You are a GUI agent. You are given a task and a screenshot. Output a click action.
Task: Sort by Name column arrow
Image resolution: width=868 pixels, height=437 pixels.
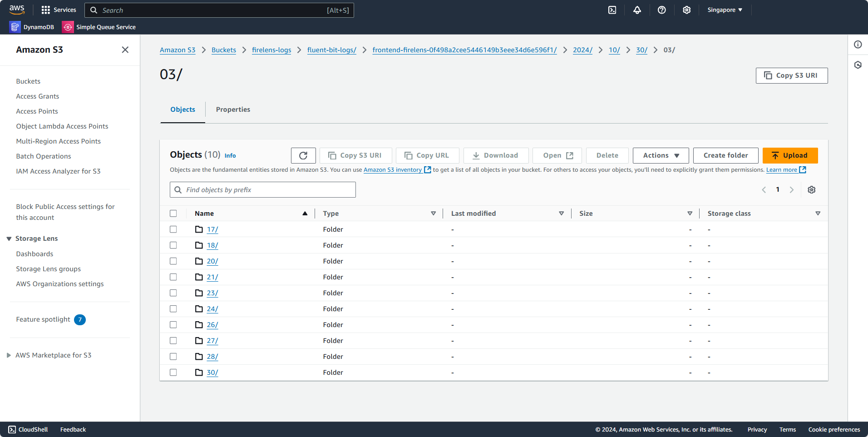[305, 214]
